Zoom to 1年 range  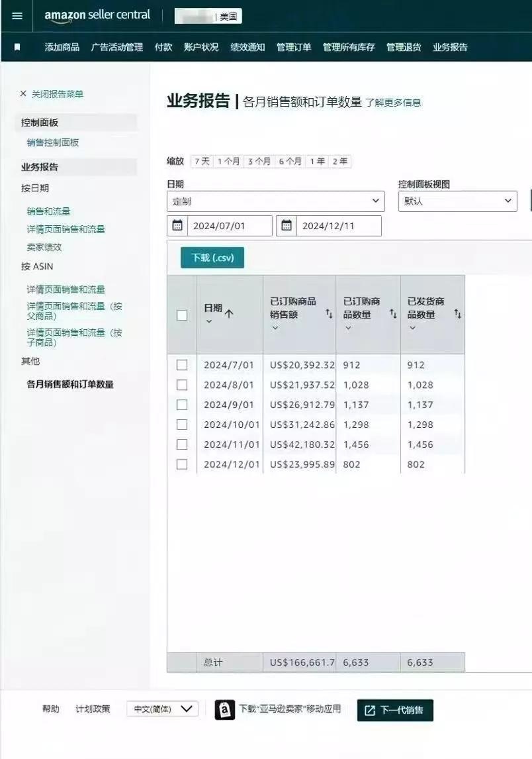(317, 161)
